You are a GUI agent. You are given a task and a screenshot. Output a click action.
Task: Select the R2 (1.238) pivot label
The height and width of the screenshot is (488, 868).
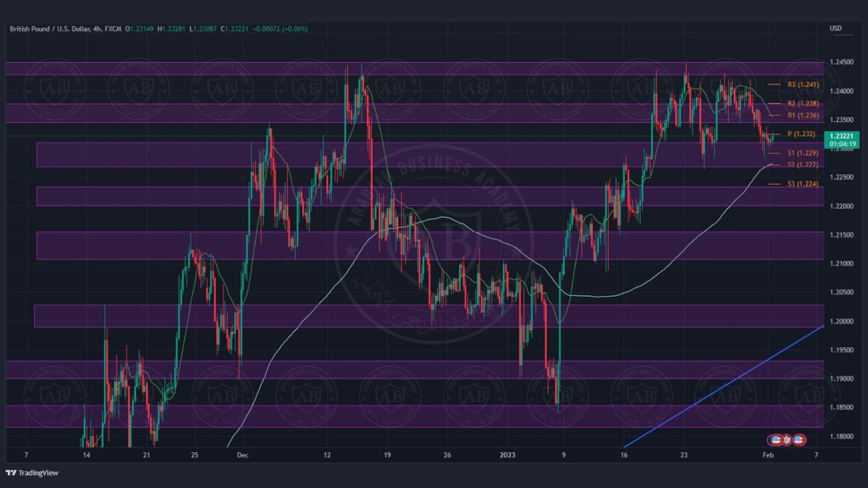click(x=803, y=103)
